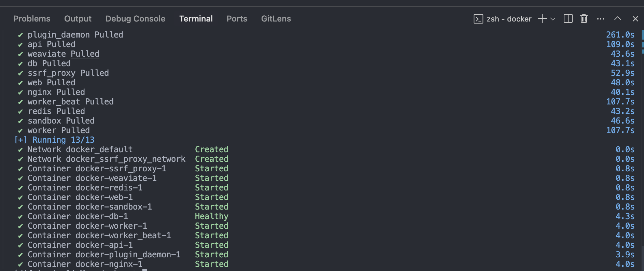The image size is (644, 271).
Task: Open the GitLens tab
Action: (276, 19)
